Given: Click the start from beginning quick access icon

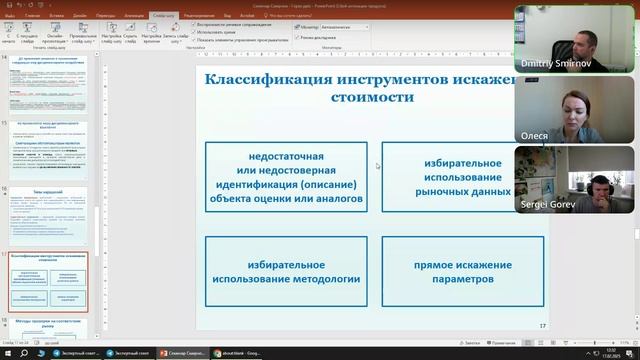Looking at the screenshot, I should tap(41, 5).
